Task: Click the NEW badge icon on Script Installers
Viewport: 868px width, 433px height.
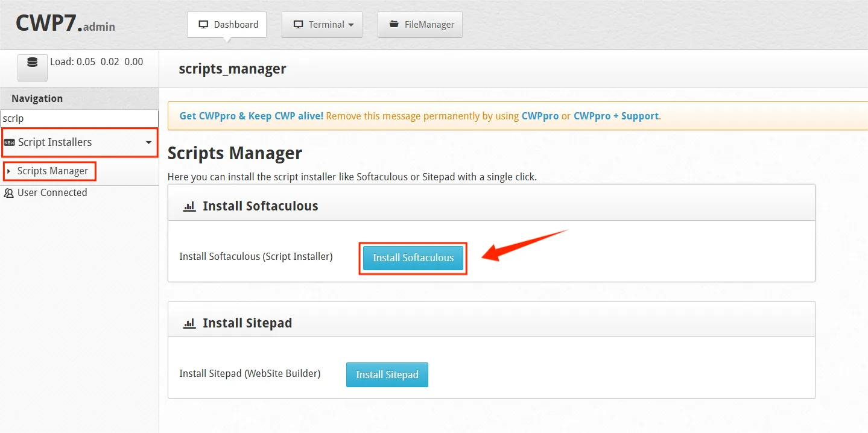Action: [x=10, y=142]
